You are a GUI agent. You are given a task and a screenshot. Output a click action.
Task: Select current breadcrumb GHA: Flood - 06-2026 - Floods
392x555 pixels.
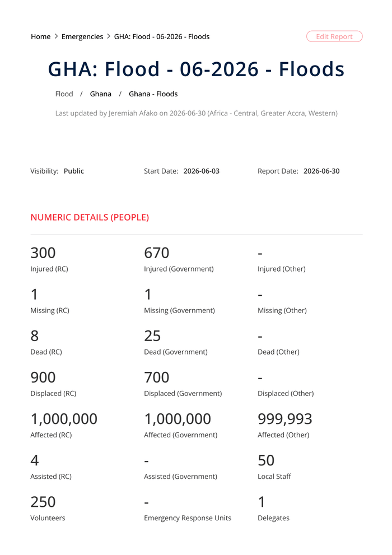click(x=162, y=37)
